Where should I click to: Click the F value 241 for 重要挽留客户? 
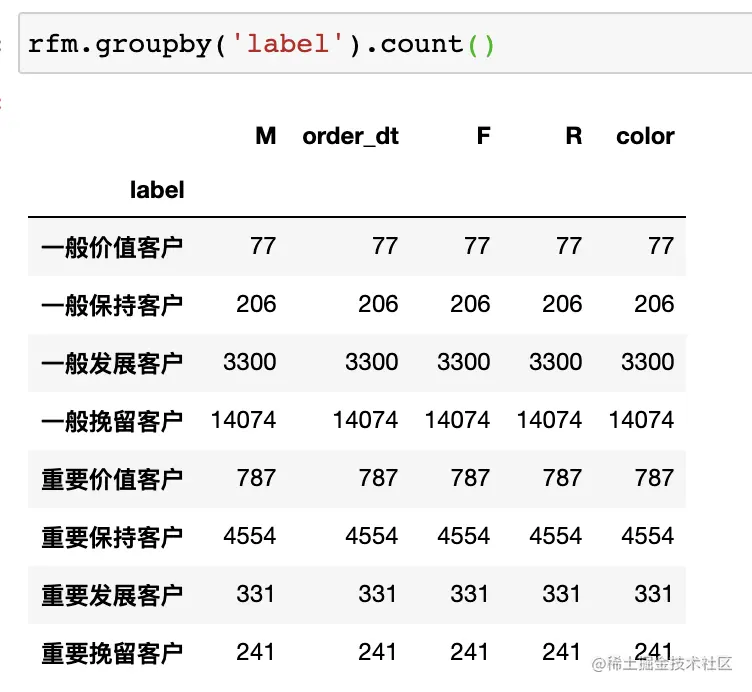(470, 652)
